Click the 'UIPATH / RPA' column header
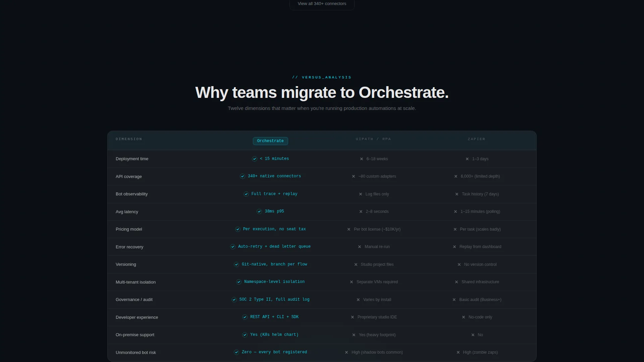This screenshot has height=362, width=644. 373,139
